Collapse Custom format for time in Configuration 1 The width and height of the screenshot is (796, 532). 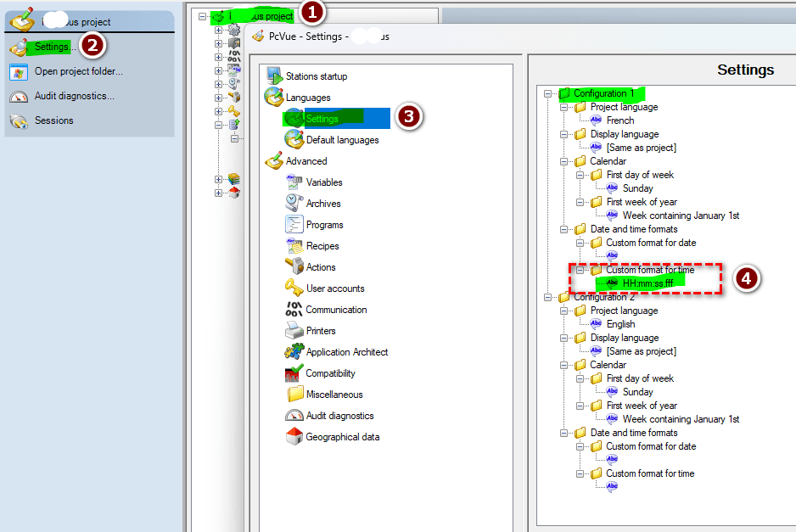pos(580,270)
